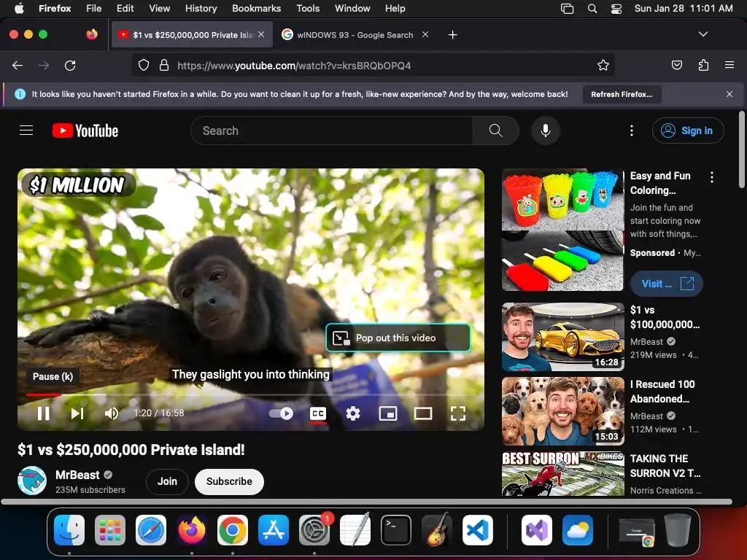Screen dimensions: 747x560
Task: Open options menu for sponsored coloring ad
Action: pyautogui.click(x=712, y=177)
